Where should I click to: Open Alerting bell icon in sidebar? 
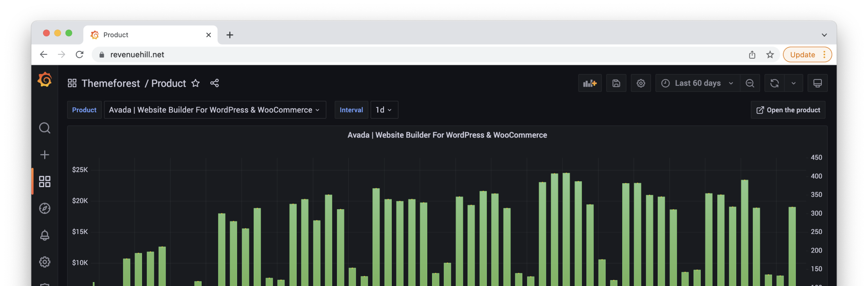pos(45,235)
